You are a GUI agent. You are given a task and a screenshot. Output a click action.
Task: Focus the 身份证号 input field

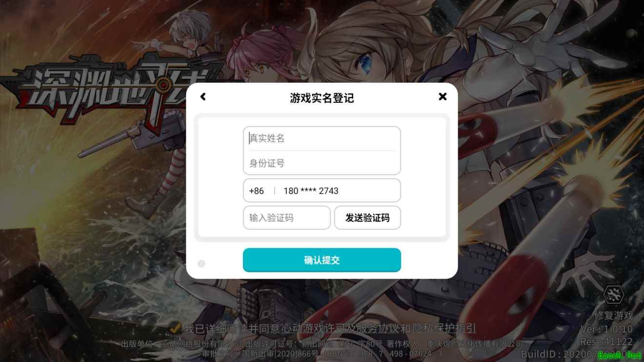322,163
